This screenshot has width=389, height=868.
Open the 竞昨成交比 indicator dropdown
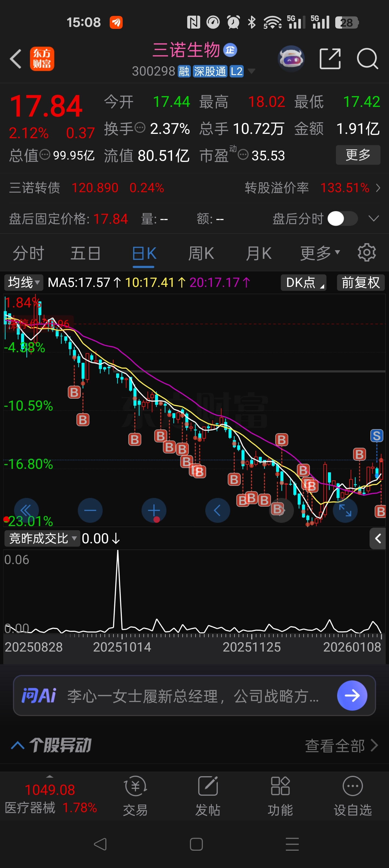tap(42, 538)
